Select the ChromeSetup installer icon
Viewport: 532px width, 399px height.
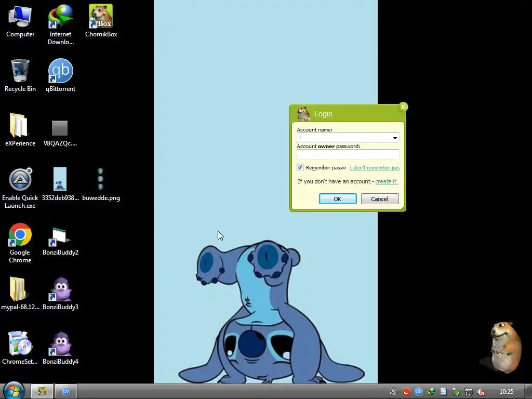20,348
